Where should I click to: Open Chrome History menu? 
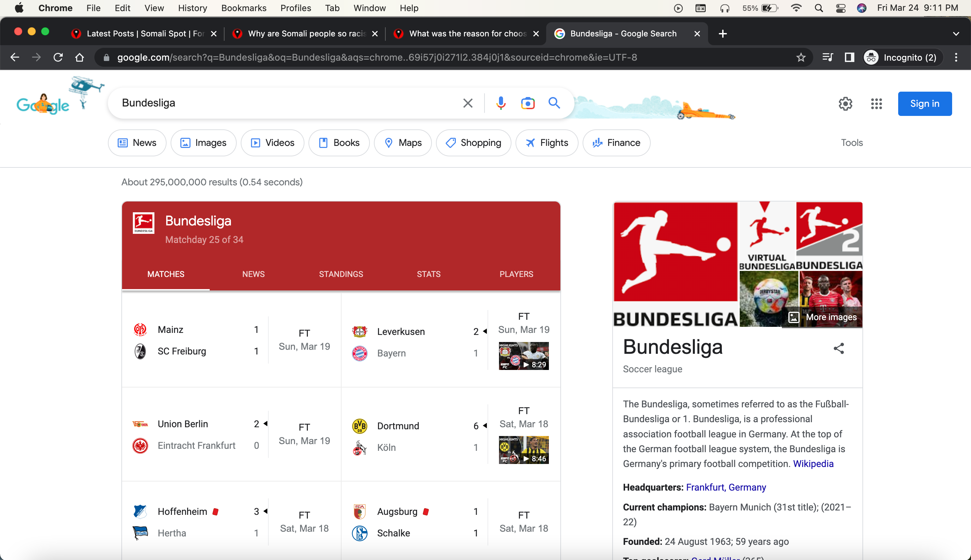pos(193,8)
